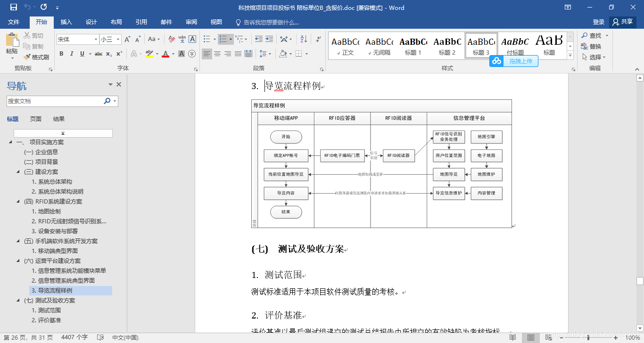This screenshot has height=343, width=644.
Task: Open the font color dropdown arrow
Action: click(173, 54)
